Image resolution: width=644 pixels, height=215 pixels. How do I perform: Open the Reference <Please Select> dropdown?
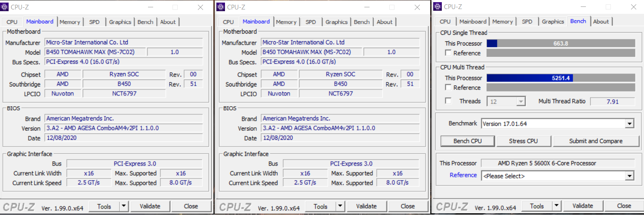(630, 176)
